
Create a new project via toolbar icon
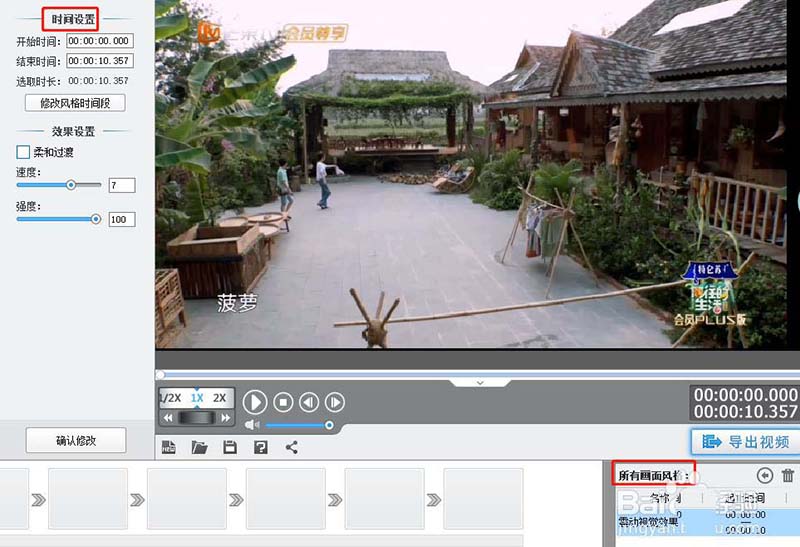pos(170,447)
